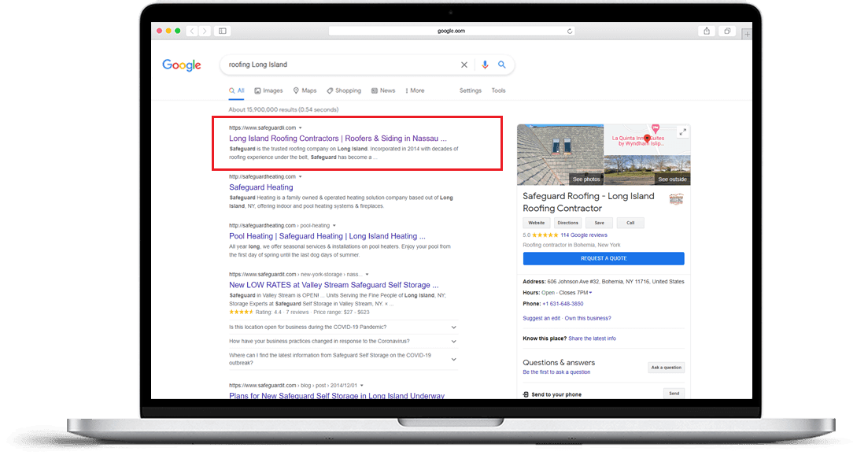Switch to the News tab
The width and height of the screenshot is (868, 455).
[x=383, y=91]
